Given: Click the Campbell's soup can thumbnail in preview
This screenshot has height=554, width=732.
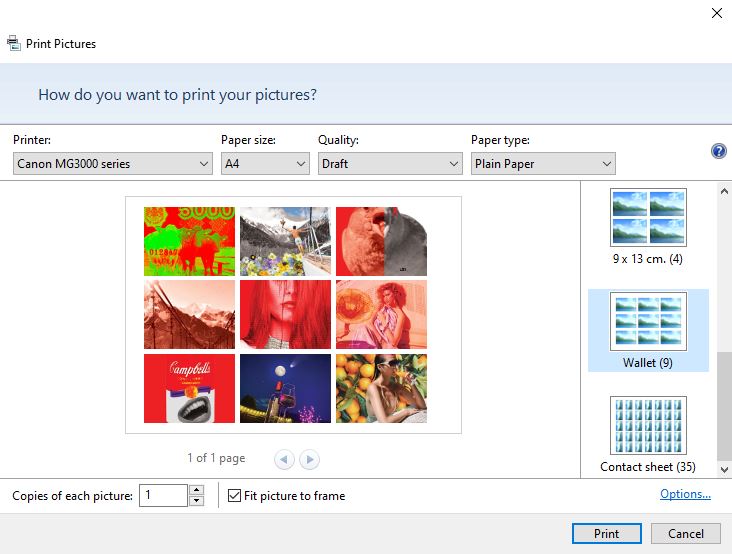Looking at the screenshot, I should [x=189, y=388].
